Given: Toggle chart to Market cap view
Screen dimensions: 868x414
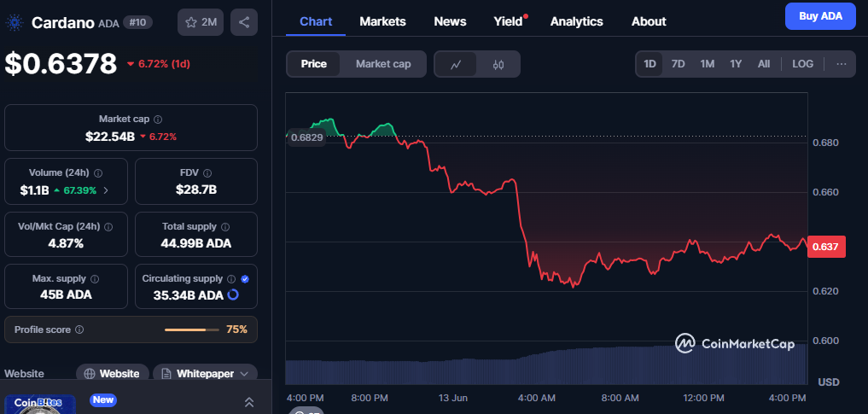Looking at the screenshot, I should pyautogui.click(x=383, y=64).
